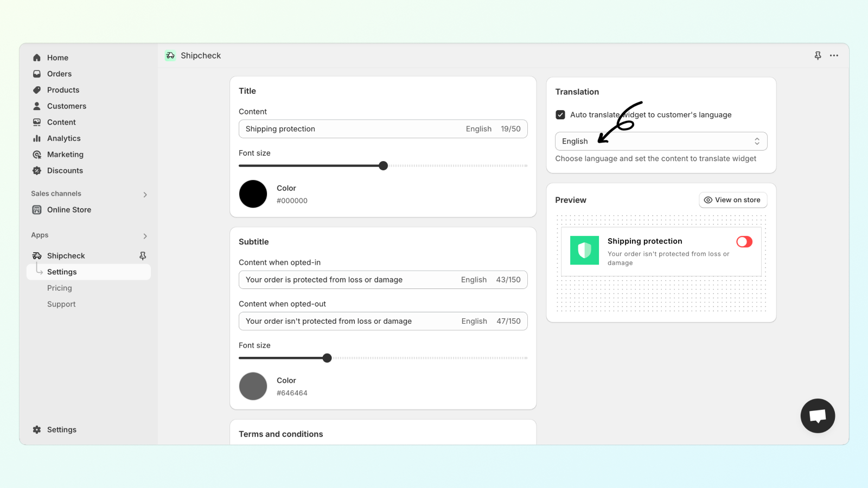This screenshot has height=488, width=868.
Task: Click Shipcheck title in the header
Action: (x=201, y=55)
